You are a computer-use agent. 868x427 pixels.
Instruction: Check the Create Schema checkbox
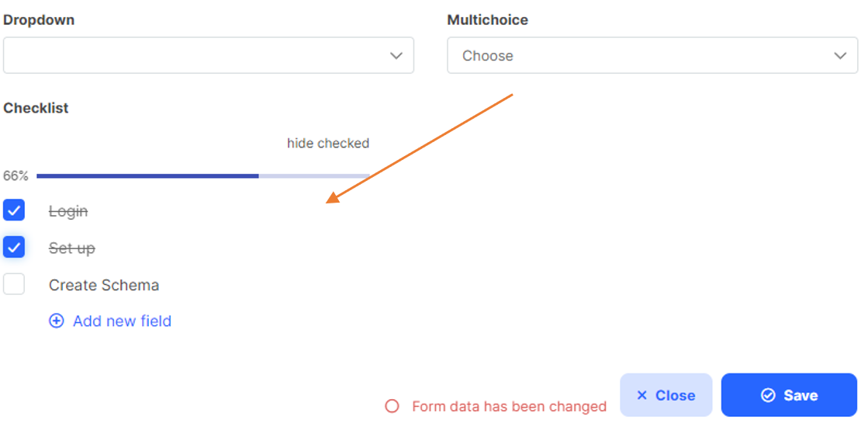click(x=14, y=284)
